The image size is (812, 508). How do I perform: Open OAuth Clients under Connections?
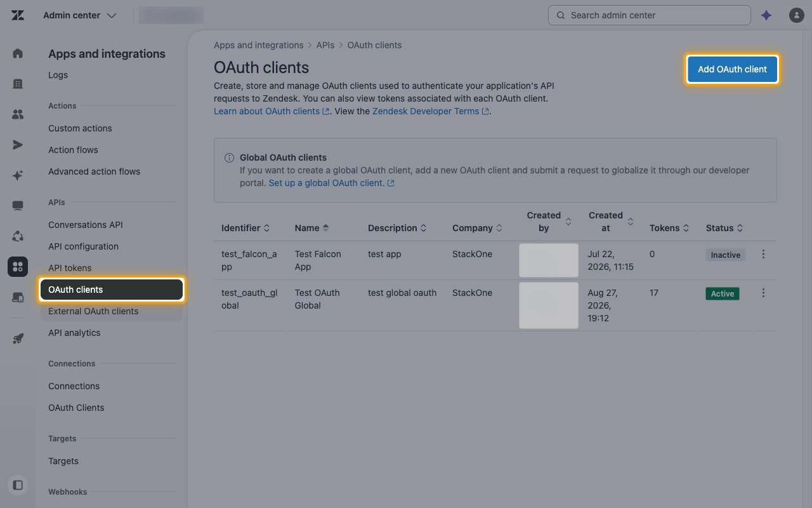[76, 408]
